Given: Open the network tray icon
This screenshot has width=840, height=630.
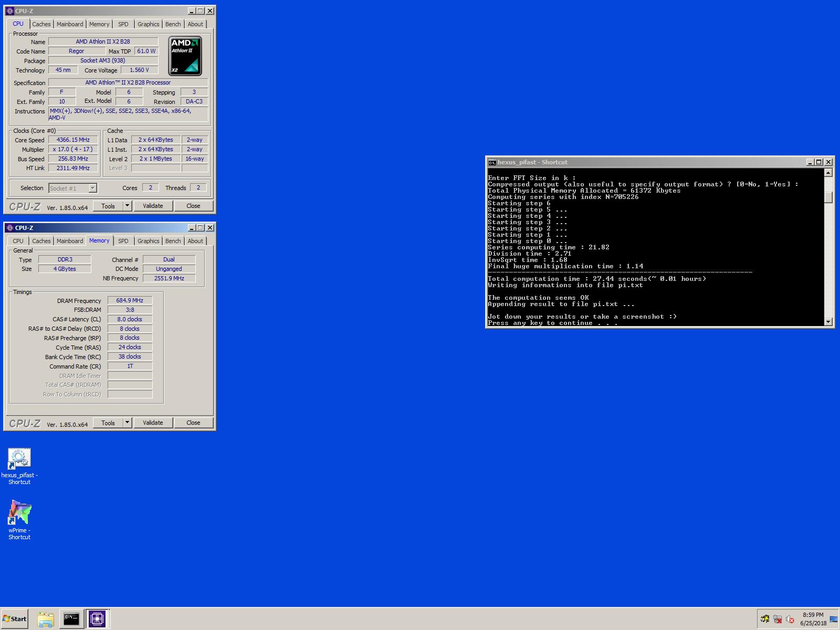Looking at the screenshot, I should click(778, 619).
